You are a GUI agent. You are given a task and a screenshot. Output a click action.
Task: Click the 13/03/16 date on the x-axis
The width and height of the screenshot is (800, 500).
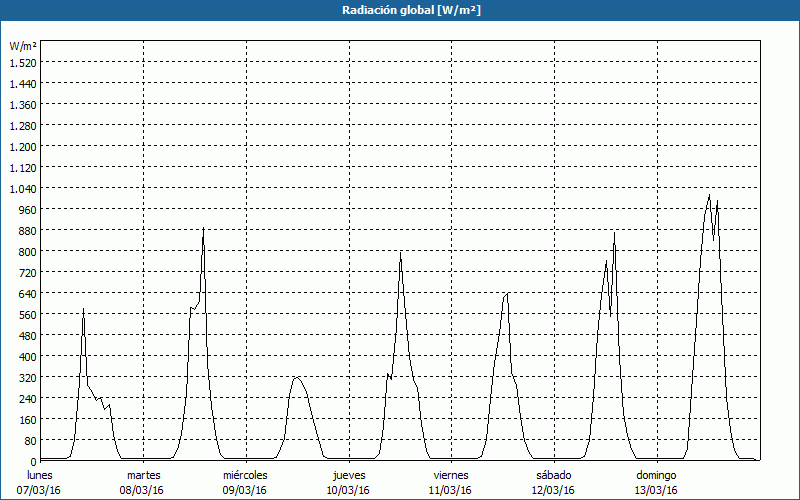[656, 490]
